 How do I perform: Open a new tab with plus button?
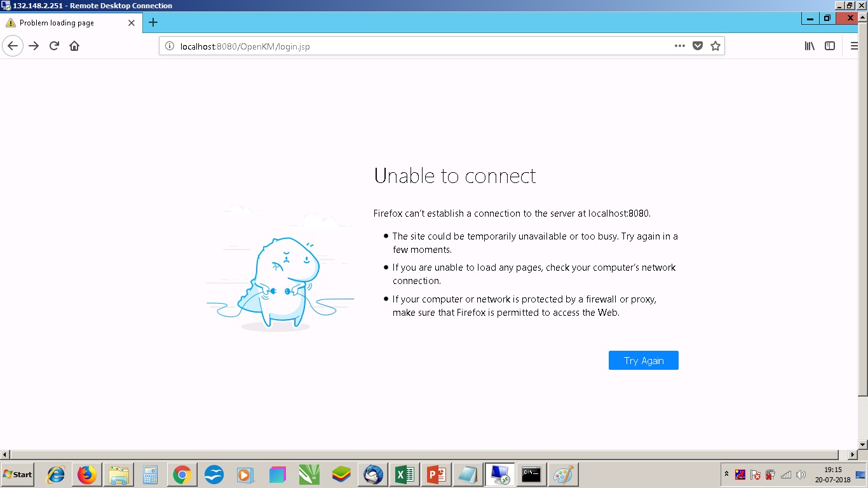pos(153,23)
